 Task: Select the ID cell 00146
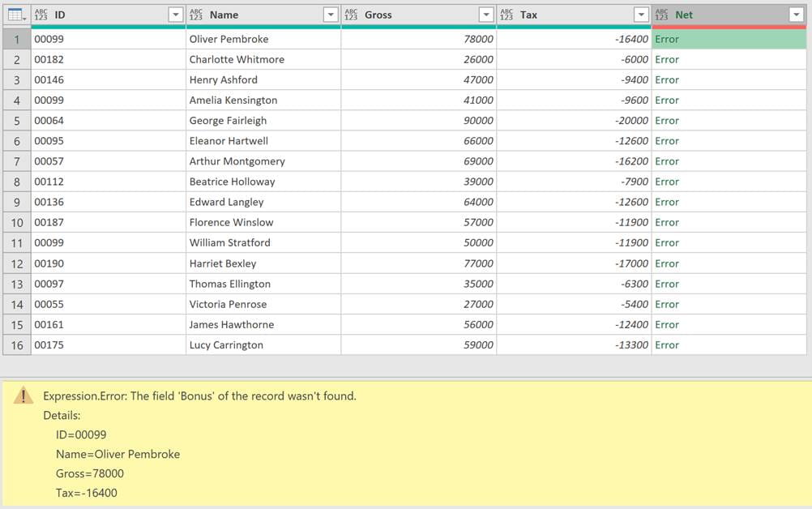109,79
